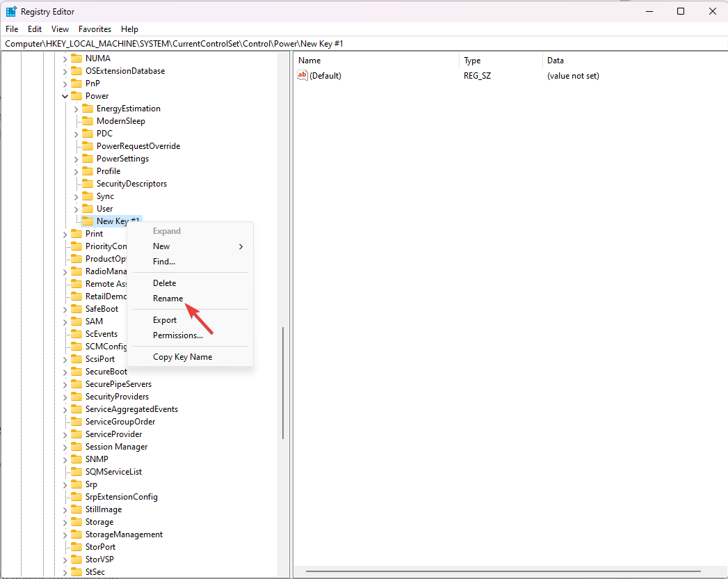Click the NUMA folder icon
The height and width of the screenshot is (579, 728).
pyautogui.click(x=76, y=58)
